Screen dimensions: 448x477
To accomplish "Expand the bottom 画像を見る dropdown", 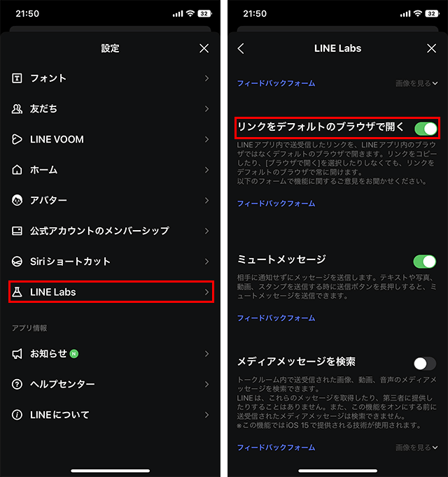I will 416,448.
